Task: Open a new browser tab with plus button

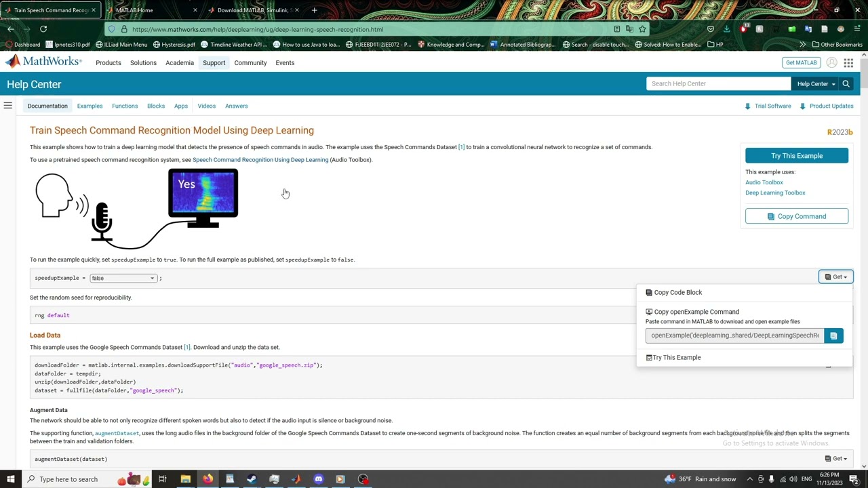Action: (x=314, y=10)
